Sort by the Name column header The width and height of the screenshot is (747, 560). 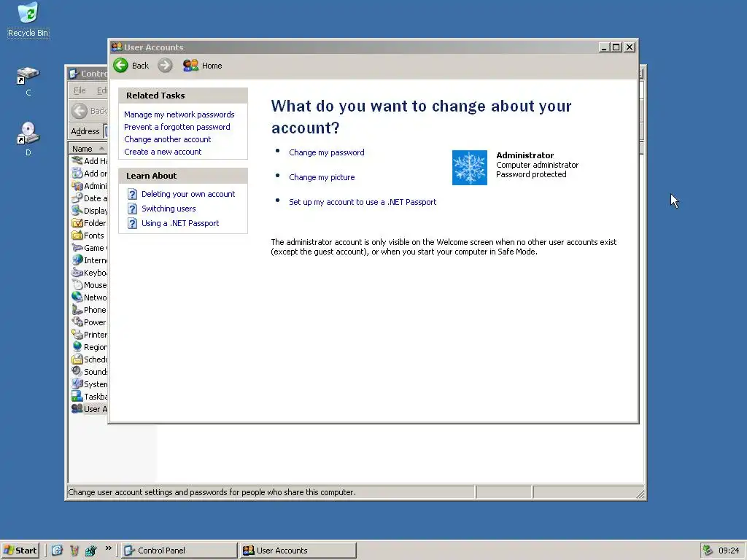coord(88,149)
